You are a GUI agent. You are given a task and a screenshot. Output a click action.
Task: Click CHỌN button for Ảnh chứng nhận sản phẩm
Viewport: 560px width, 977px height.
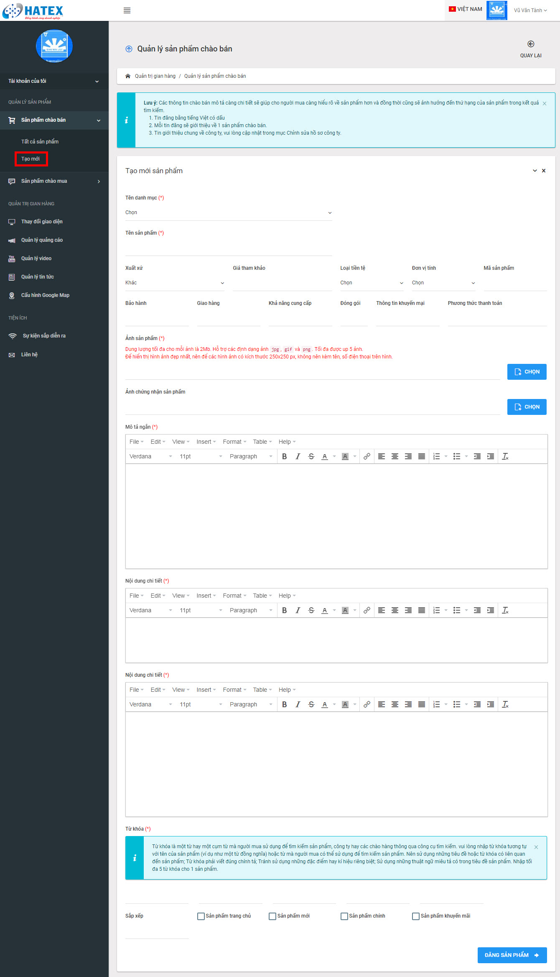coord(527,407)
